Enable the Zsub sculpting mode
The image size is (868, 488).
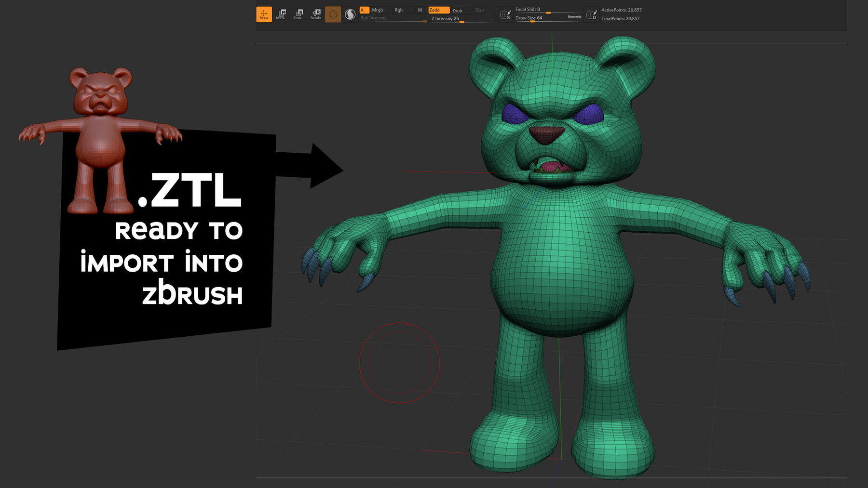459,9
